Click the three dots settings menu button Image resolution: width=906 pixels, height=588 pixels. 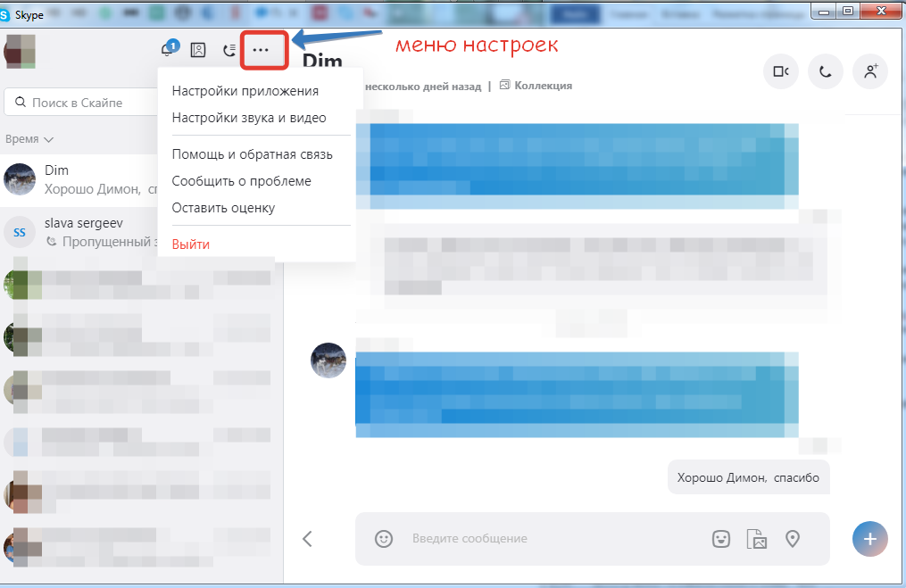(261, 50)
